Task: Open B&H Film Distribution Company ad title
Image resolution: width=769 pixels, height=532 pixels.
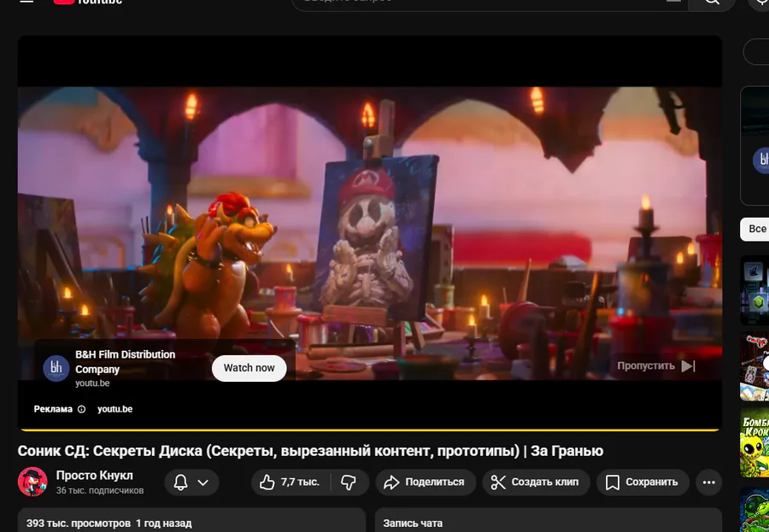Action: coord(125,362)
